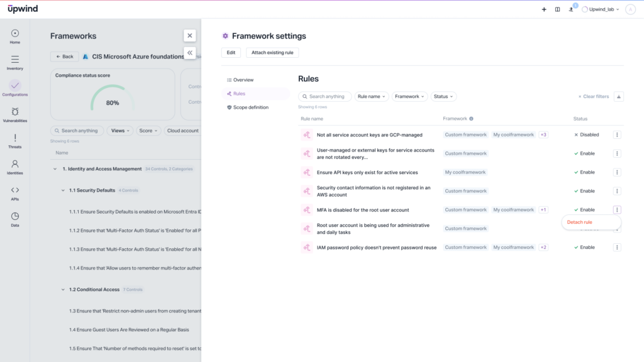644x362 pixels.
Task: Go Back from framework details
Action: pyautogui.click(x=65, y=57)
